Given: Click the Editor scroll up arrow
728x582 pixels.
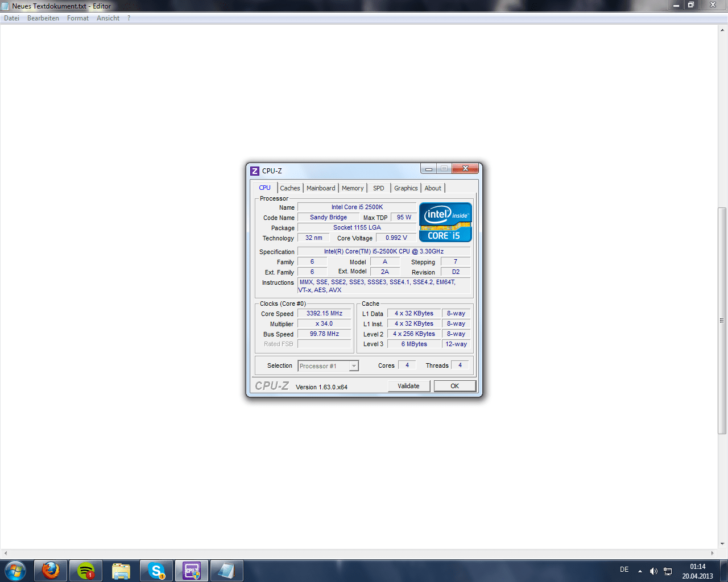Looking at the screenshot, I should tap(722, 30).
